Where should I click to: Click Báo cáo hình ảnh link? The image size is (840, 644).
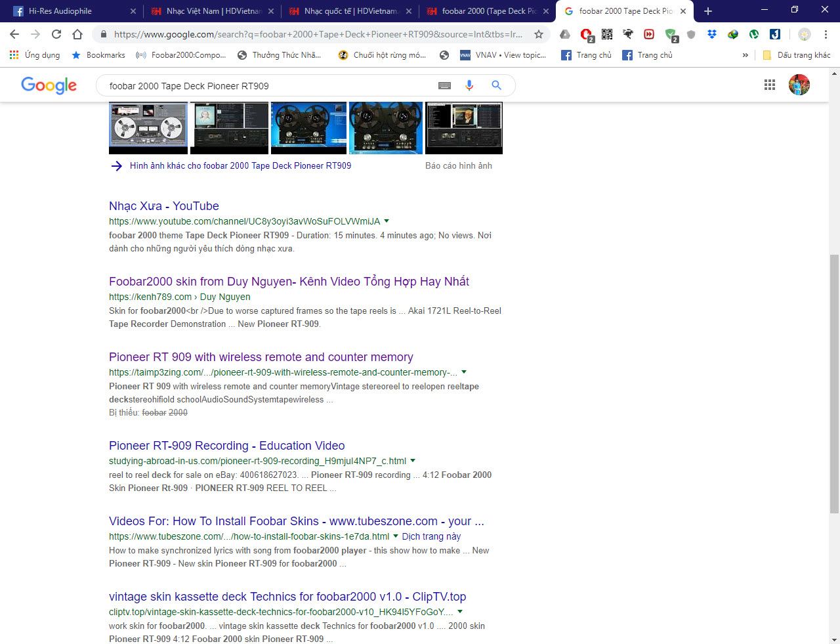coord(459,166)
